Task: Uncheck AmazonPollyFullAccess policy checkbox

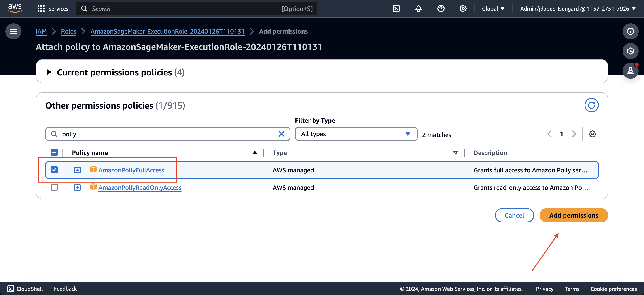Action: 54,170
